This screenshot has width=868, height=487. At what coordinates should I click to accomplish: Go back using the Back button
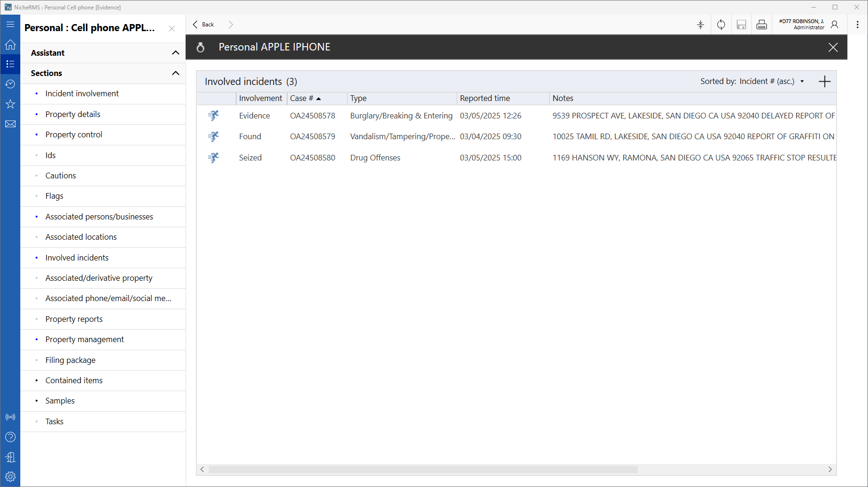click(x=203, y=24)
